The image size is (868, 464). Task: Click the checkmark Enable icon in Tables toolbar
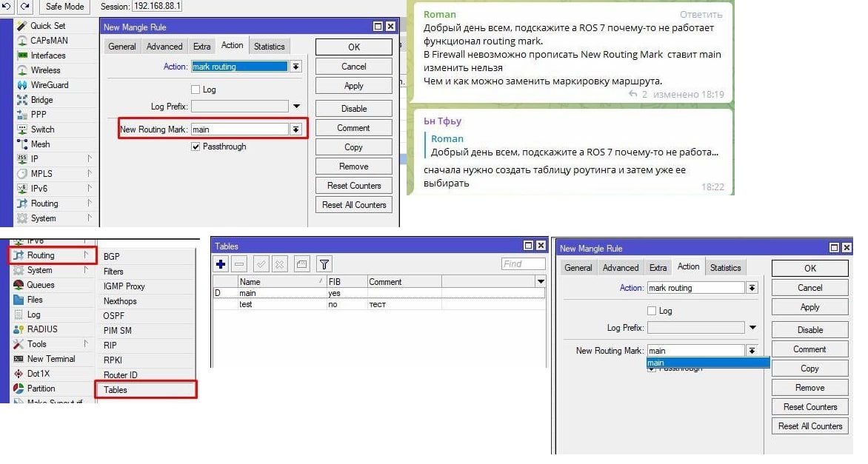click(261, 264)
